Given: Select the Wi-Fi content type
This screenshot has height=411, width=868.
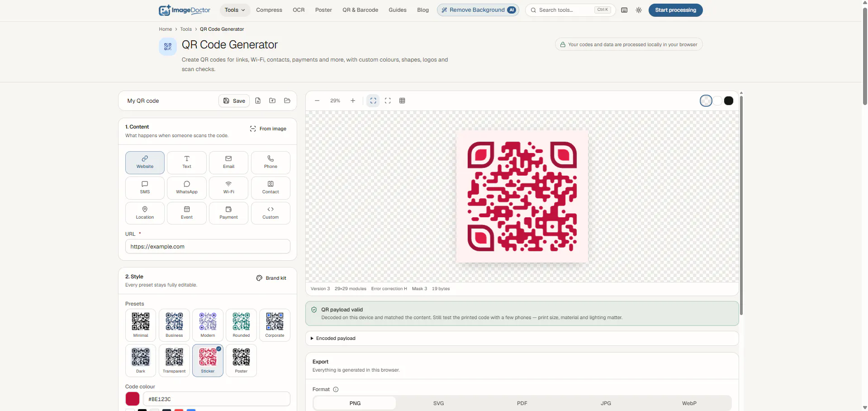Looking at the screenshot, I should (x=228, y=188).
